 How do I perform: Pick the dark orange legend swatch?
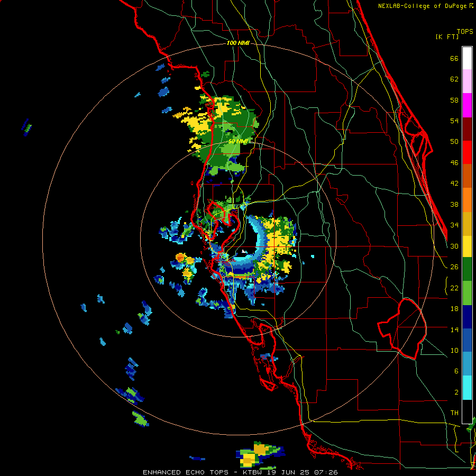(x=467, y=176)
